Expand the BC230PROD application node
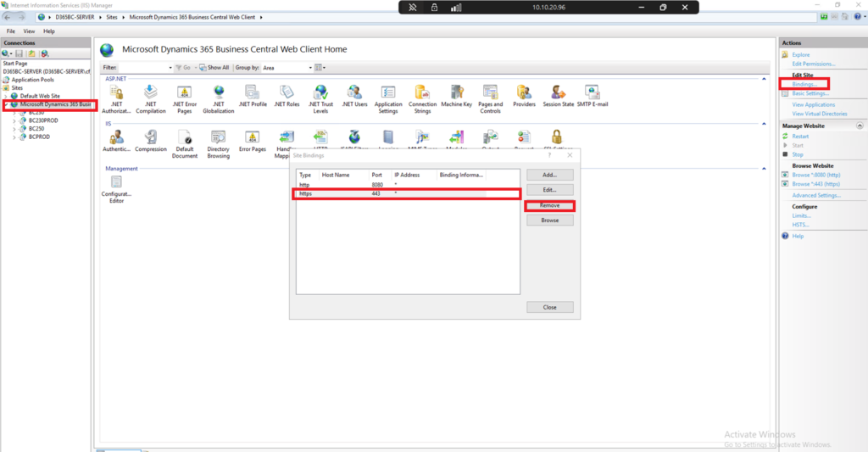 point(14,120)
